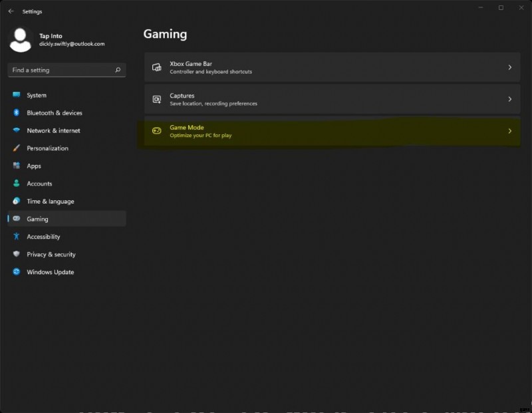The image size is (532, 413).
Task: Click the Captures screen record icon
Action: [x=157, y=99]
